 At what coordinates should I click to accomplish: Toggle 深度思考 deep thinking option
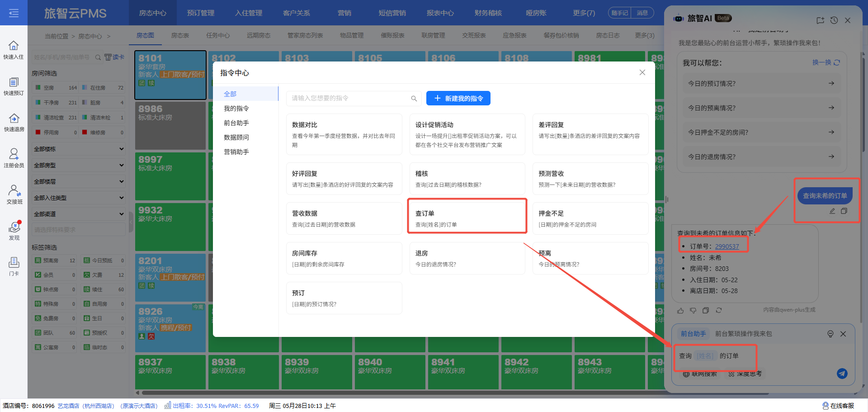(745, 374)
